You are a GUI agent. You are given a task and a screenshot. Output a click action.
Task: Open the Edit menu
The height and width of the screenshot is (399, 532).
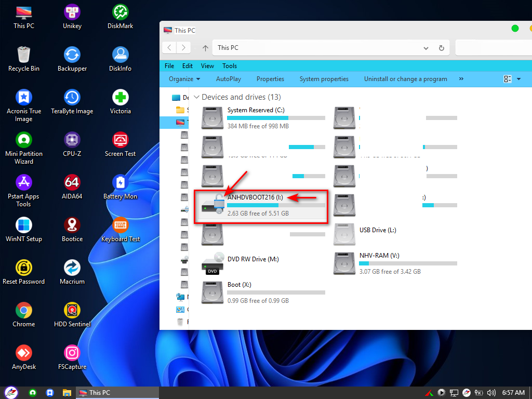[x=187, y=66]
